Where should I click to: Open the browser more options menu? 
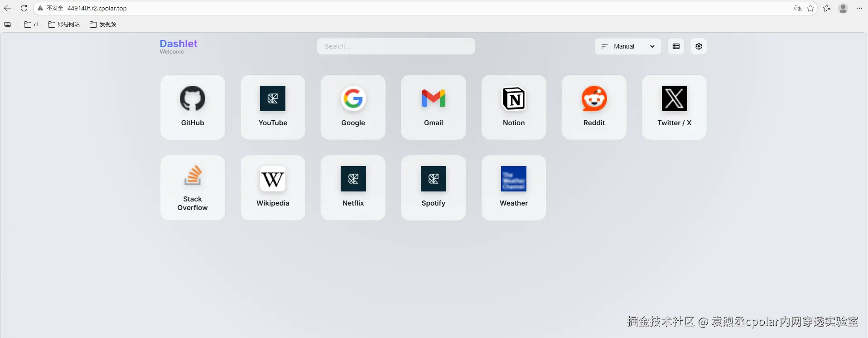pyautogui.click(x=859, y=8)
